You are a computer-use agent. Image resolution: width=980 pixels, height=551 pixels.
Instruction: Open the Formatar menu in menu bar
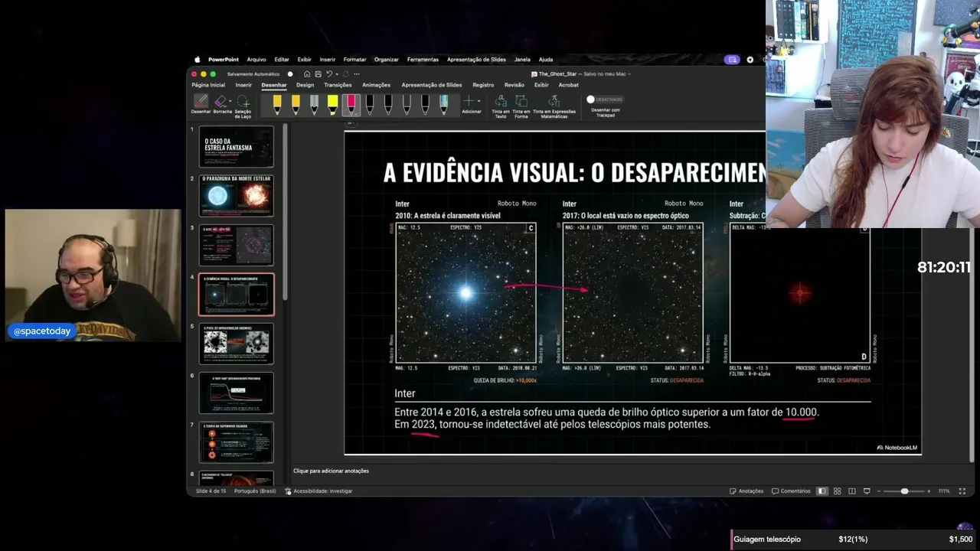354,59
